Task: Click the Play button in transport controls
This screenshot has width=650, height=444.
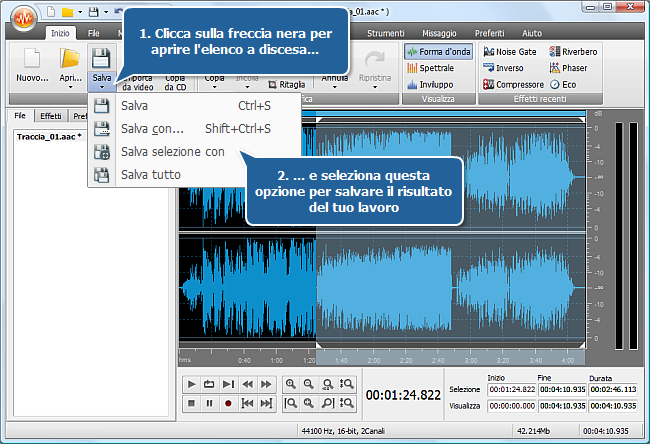Action: 191,383
